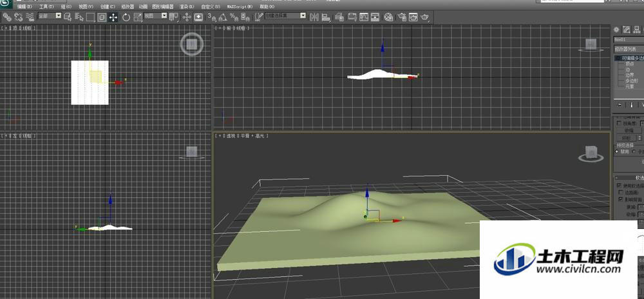Click the Pin Stack button under modifier stack
Screen dimensions: 644x299
tap(620, 105)
